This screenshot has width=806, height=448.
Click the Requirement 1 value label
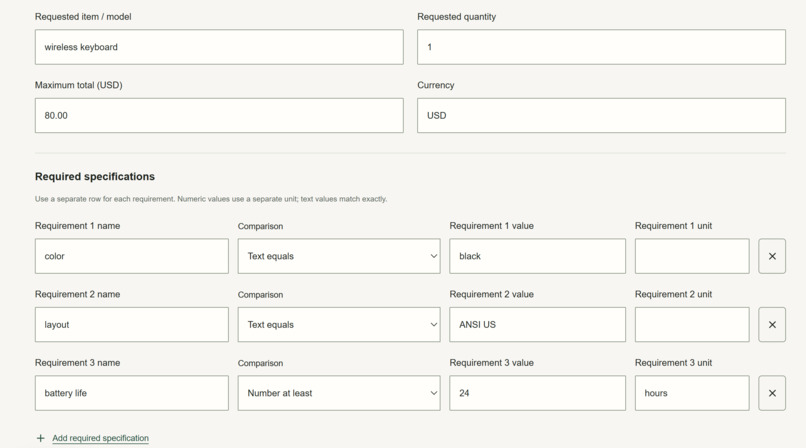coord(491,226)
